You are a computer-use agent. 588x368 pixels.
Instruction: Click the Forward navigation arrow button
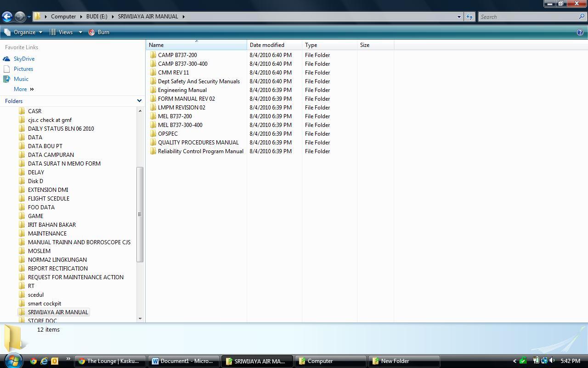pyautogui.click(x=20, y=17)
